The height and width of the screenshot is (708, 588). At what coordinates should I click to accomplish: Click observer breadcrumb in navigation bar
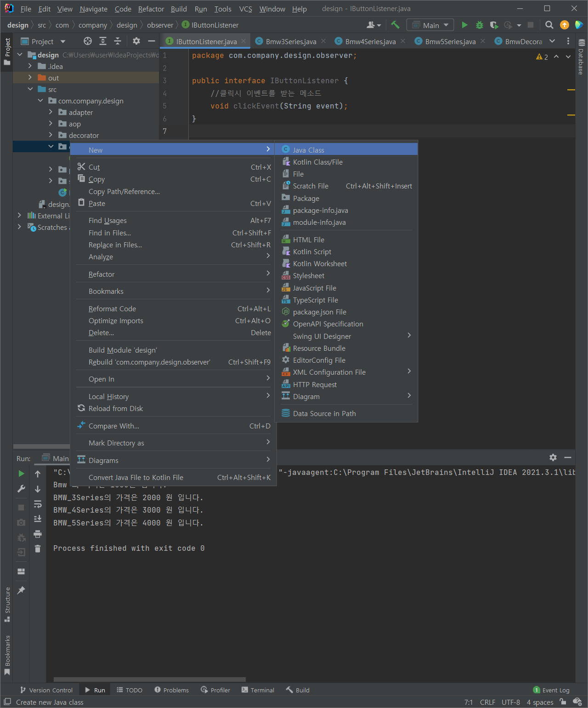pyautogui.click(x=160, y=25)
